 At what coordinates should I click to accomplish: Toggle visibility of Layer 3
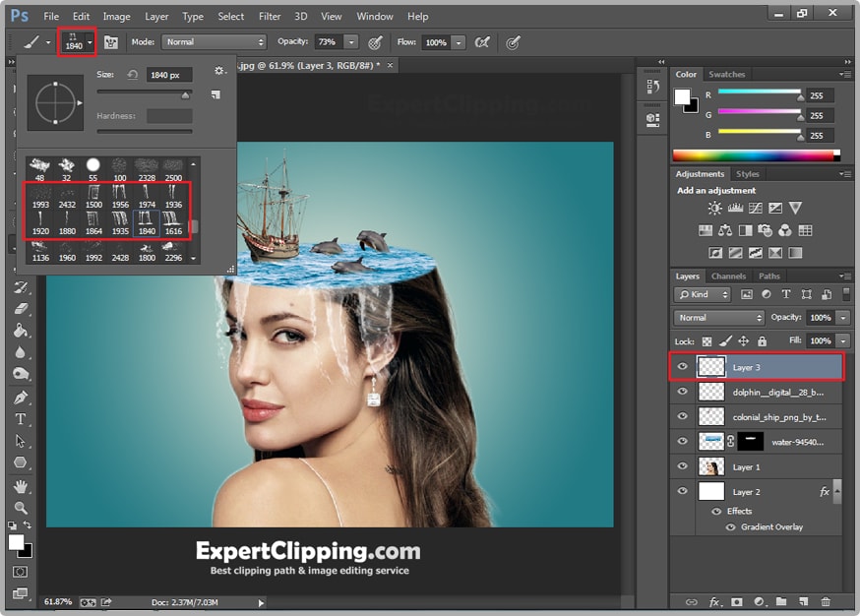coord(682,366)
